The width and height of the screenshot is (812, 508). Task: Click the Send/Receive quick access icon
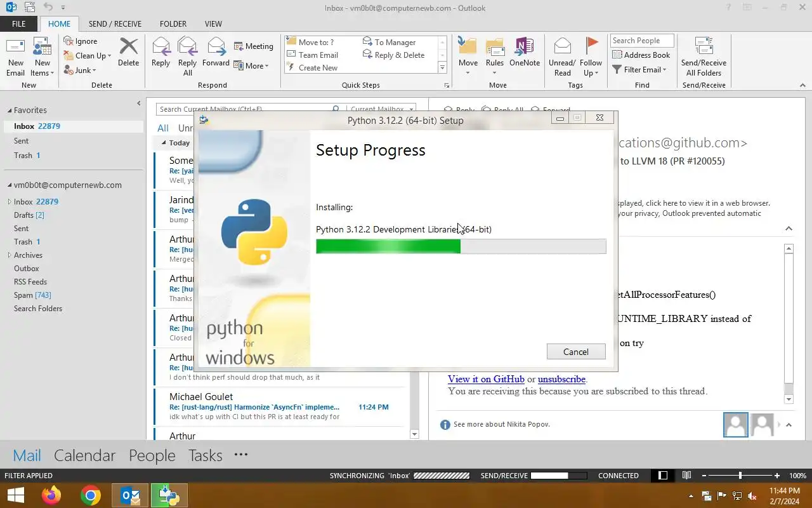[x=29, y=8]
